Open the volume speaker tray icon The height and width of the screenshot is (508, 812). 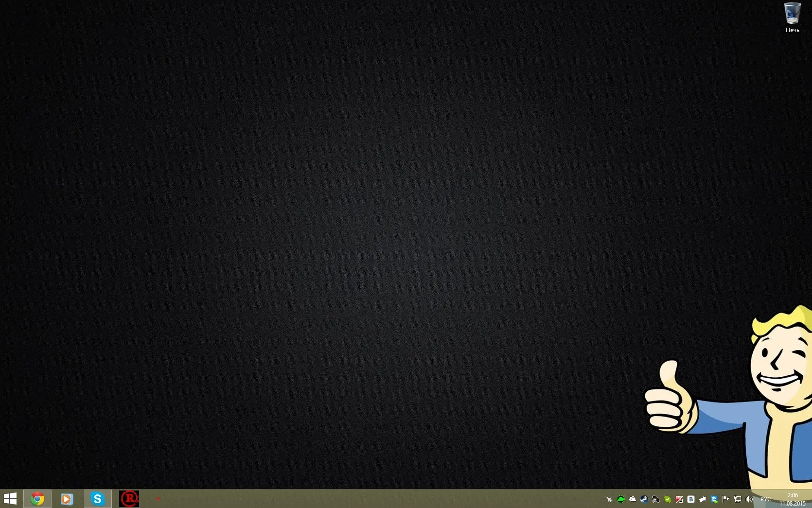[749, 499]
